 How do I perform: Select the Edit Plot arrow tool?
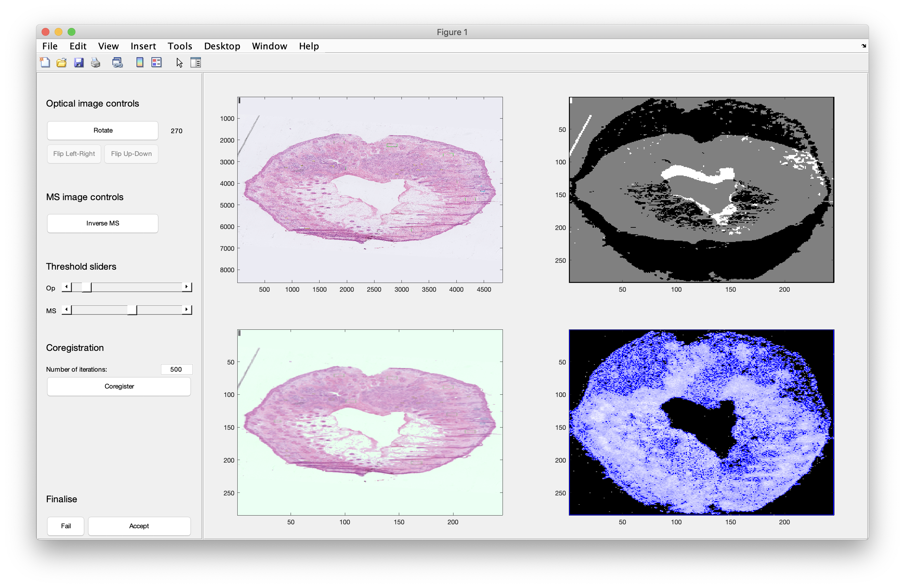(x=179, y=62)
